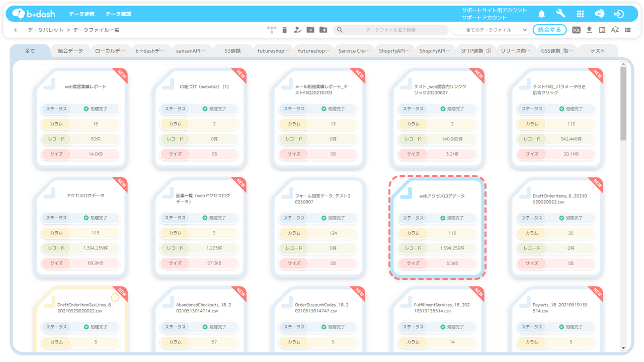Screen dimensions: 644x362
Task: Sort files with the AZ icon
Action: pos(615,30)
